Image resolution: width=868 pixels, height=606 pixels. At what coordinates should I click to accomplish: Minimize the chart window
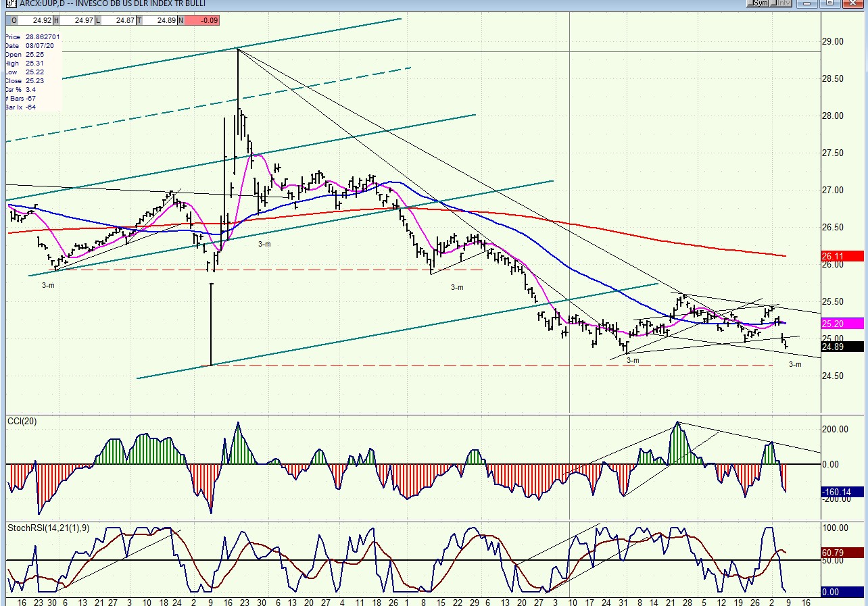(806, 3)
